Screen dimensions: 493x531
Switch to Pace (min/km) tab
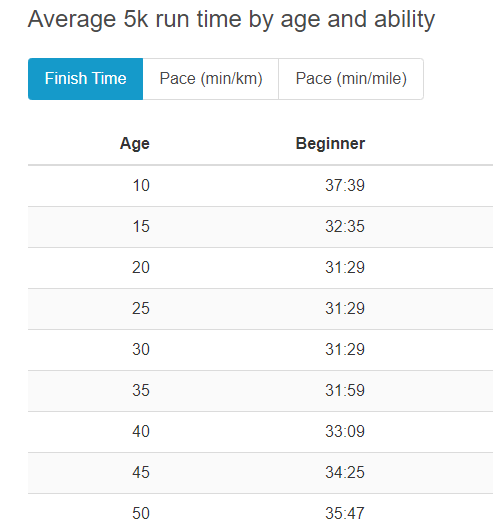tap(211, 79)
